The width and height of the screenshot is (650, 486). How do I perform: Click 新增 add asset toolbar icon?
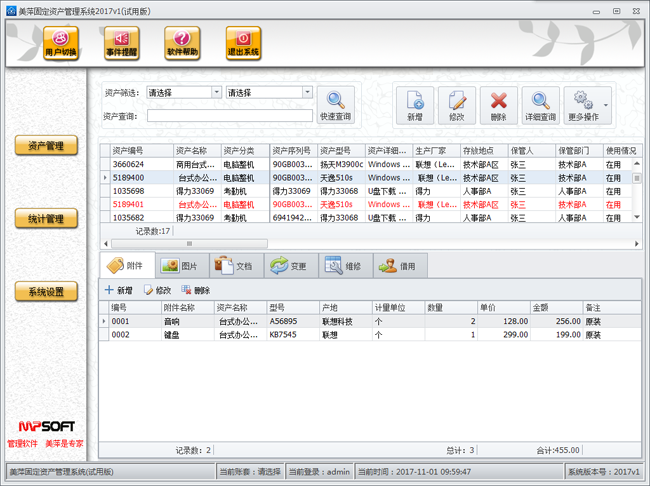[x=414, y=105]
